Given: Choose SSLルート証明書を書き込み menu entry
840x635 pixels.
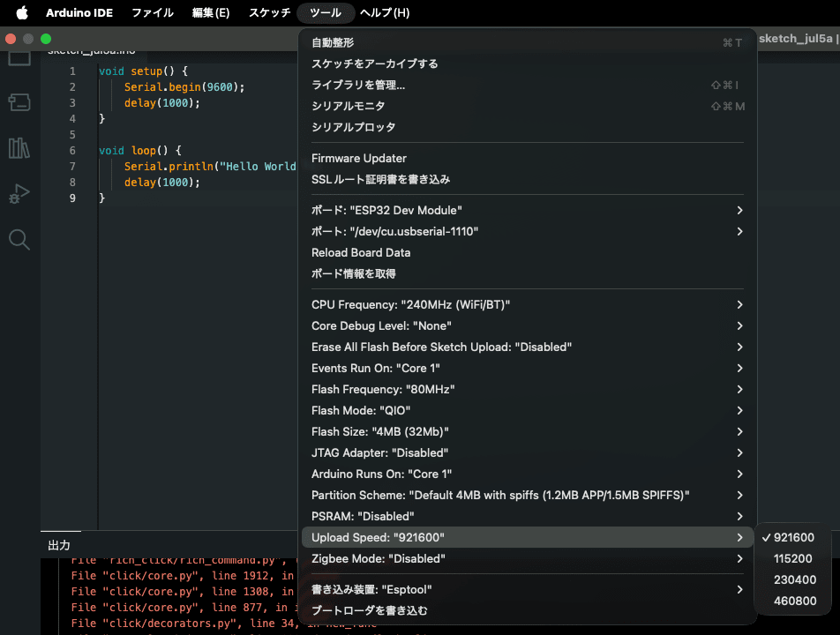Looking at the screenshot, I should pyautogui.click(x=528, y=179).
